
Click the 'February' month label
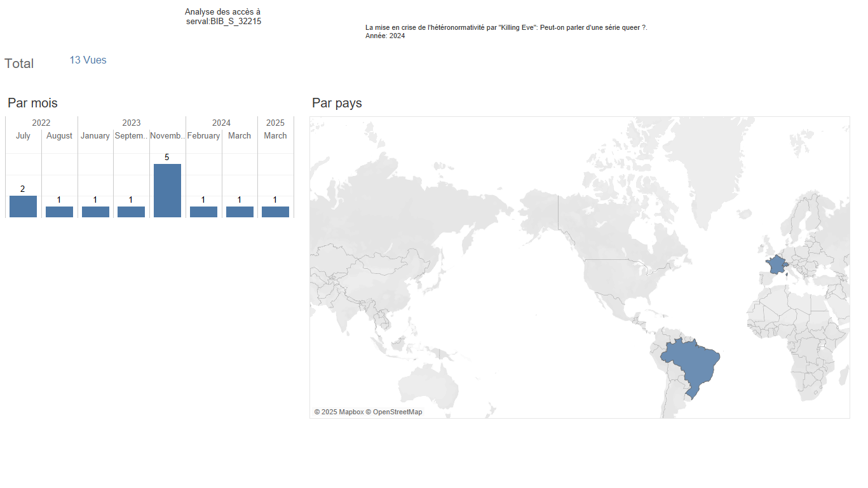click(203, 136)
